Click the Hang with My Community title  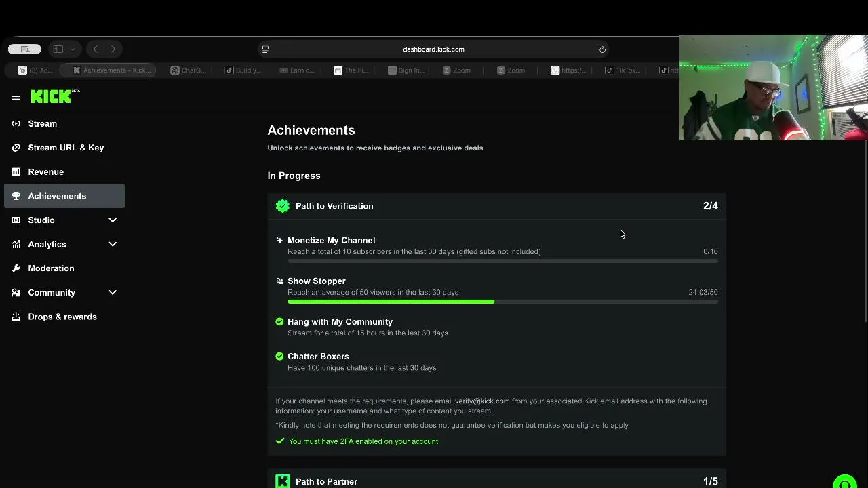click(x=340, y=322)
